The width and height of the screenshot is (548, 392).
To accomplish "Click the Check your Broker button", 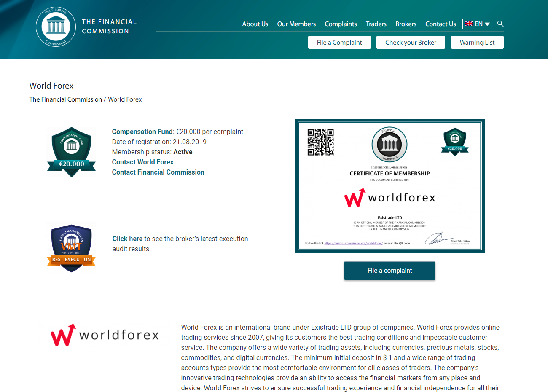I will point(411,43).
